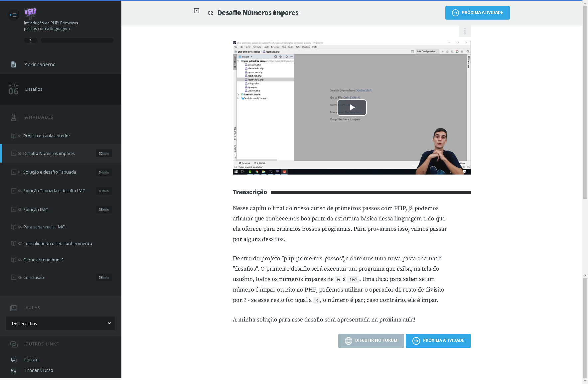
Task: Click the Fórum chat icon
Action: pos(14,360)
